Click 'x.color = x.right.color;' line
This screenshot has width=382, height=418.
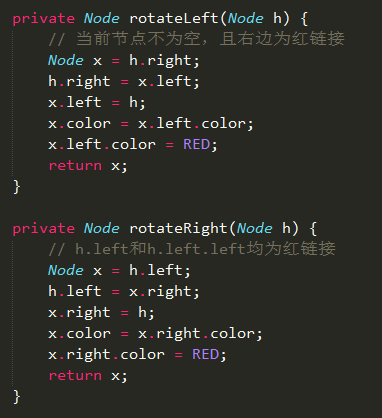(155, 334)
